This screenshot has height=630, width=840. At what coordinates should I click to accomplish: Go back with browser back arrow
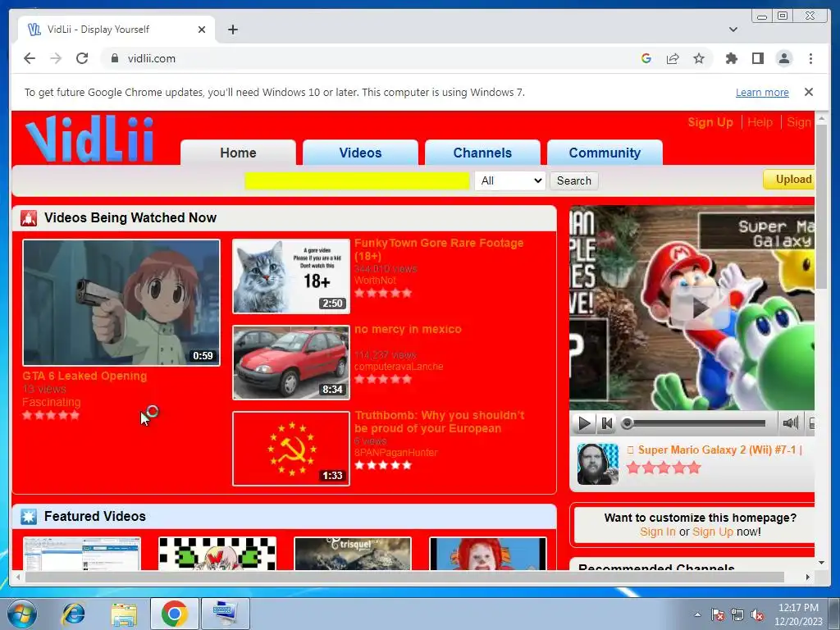(x=30, y=58)
